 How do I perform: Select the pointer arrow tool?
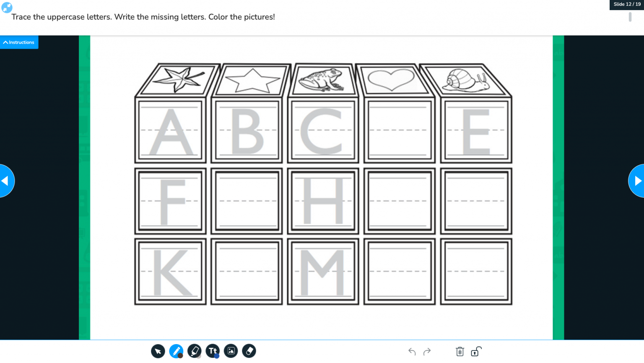click(158, 351)
